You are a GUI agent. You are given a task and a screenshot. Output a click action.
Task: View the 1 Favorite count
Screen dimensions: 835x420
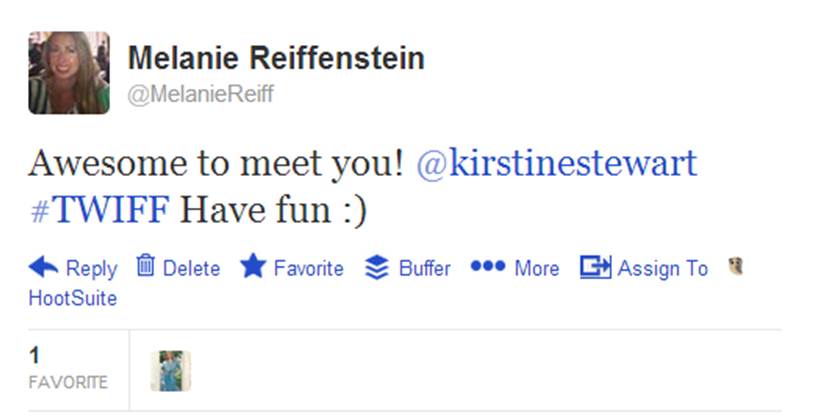tap(67, 368)
